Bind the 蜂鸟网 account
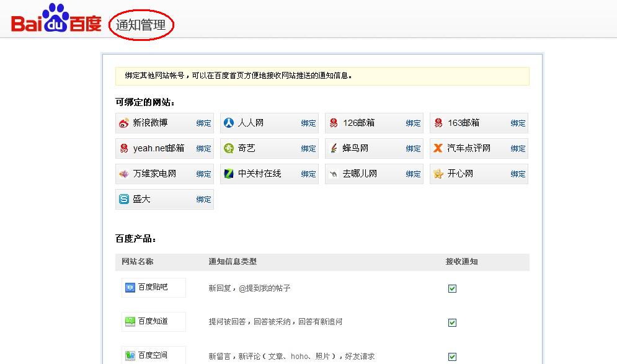 pyautogui.click(x=413, y=149)
